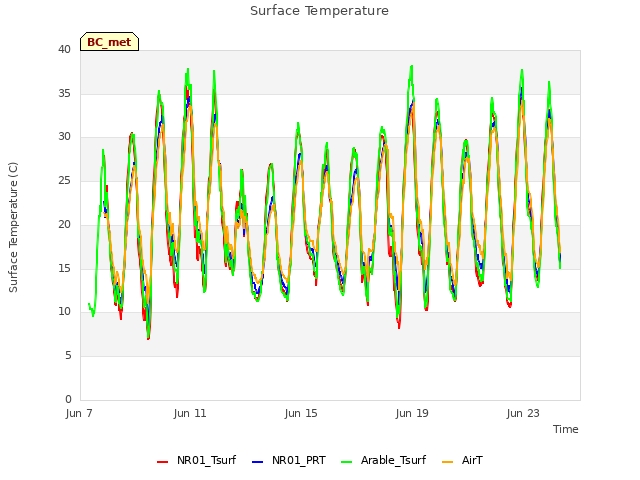Click the Jun 15 x-axis tick label
Image resolution: width=640 pixels, height=480 pixels.
click(301, 413)
